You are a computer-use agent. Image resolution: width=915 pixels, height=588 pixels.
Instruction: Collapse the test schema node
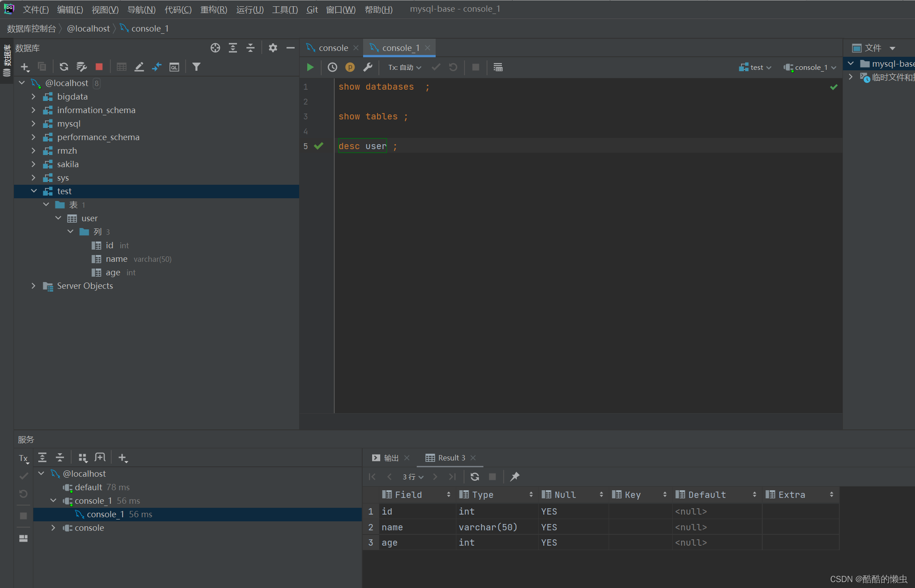click(34, 191)
